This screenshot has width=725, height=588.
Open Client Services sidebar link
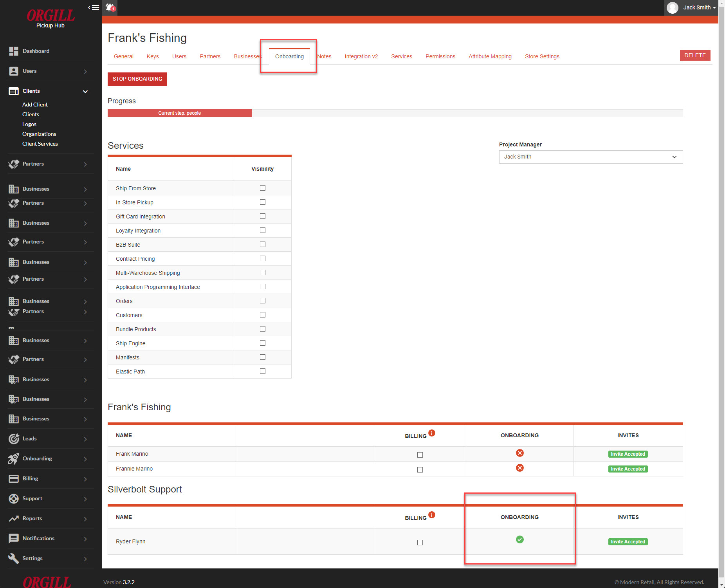pos(40,144)
